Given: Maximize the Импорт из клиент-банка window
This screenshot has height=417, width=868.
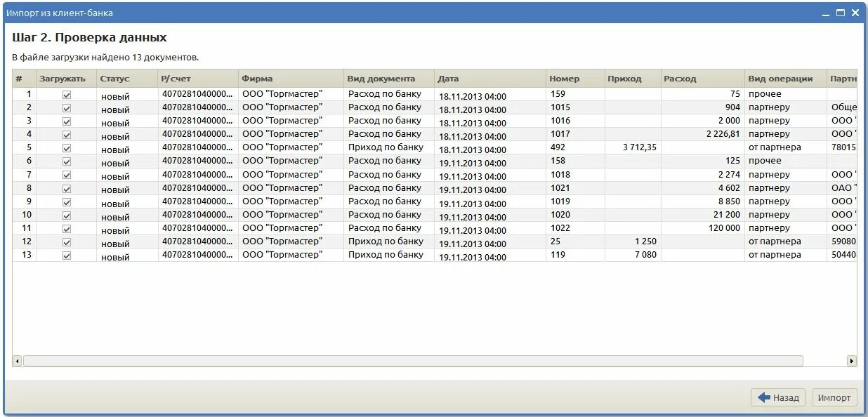Looking at the screenshot, I should 841,13.
